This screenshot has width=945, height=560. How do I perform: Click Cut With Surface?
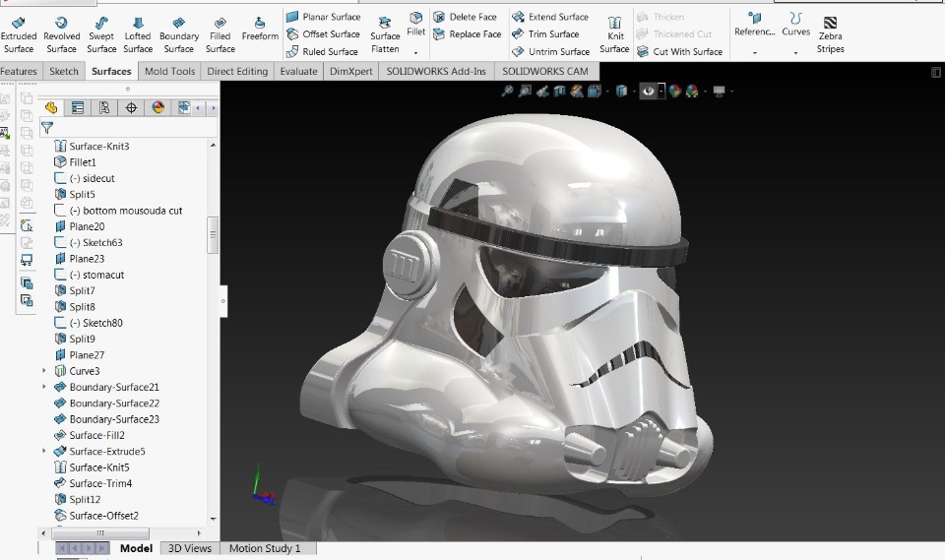680,52
